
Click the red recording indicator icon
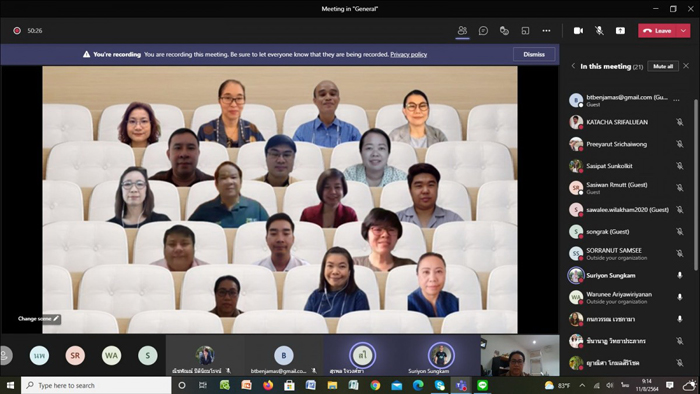(17, 30)
